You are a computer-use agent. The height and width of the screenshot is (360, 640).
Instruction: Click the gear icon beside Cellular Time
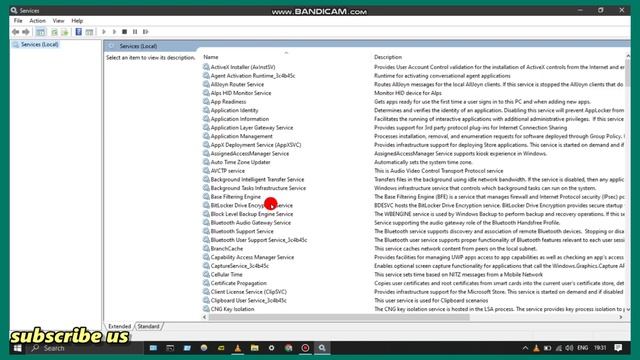pos(206,274)
